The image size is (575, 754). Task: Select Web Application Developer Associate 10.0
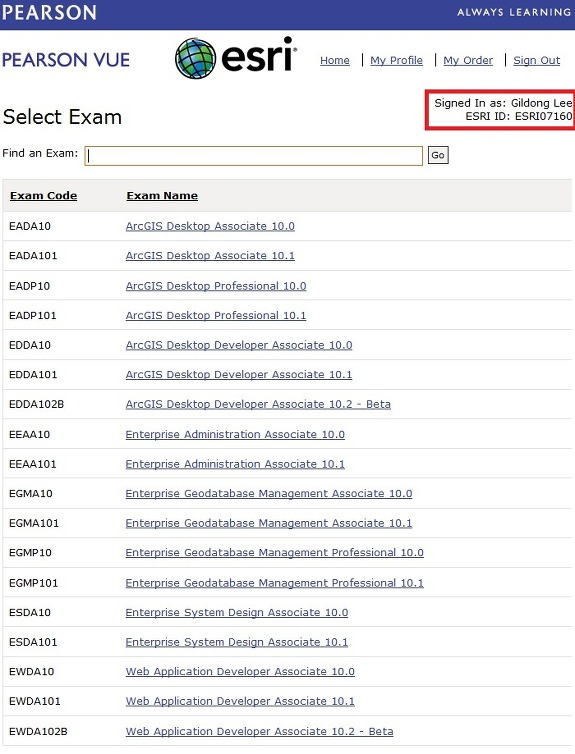(240, 671)
